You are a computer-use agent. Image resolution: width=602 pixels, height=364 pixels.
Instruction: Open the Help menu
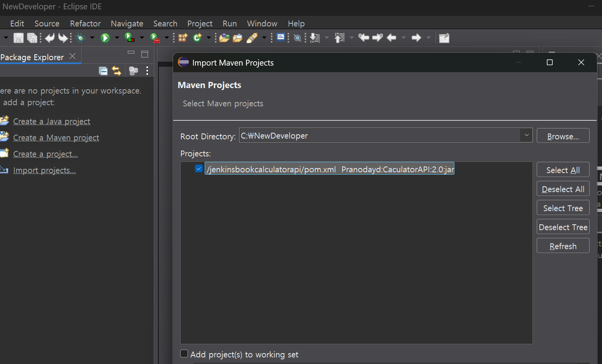pos(296,24)
